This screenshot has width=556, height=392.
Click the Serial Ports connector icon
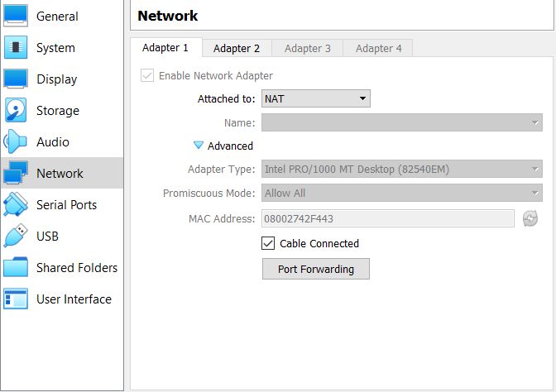coord(15,204)
